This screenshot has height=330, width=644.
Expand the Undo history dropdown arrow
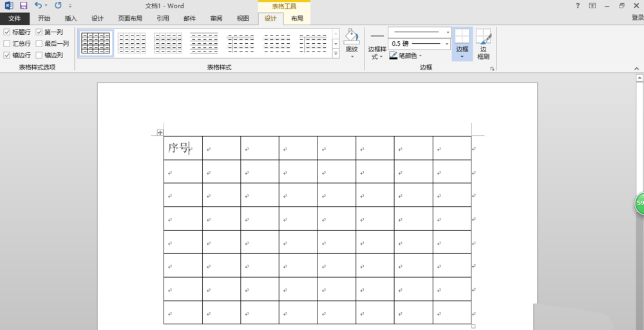[x=46, y=6]
